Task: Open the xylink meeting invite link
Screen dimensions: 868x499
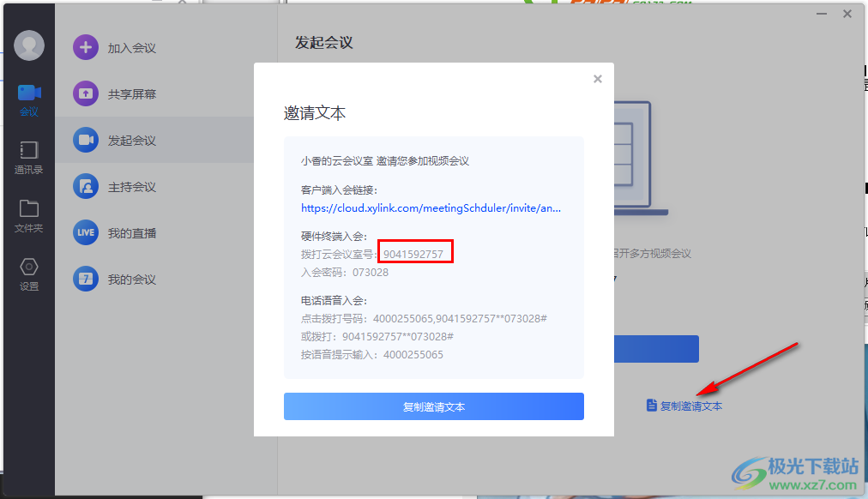Action: [431, 207]
